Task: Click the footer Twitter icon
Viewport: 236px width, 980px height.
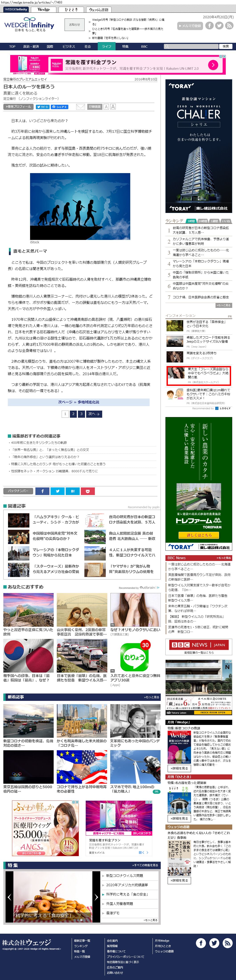Action: [x=214, y=943]
